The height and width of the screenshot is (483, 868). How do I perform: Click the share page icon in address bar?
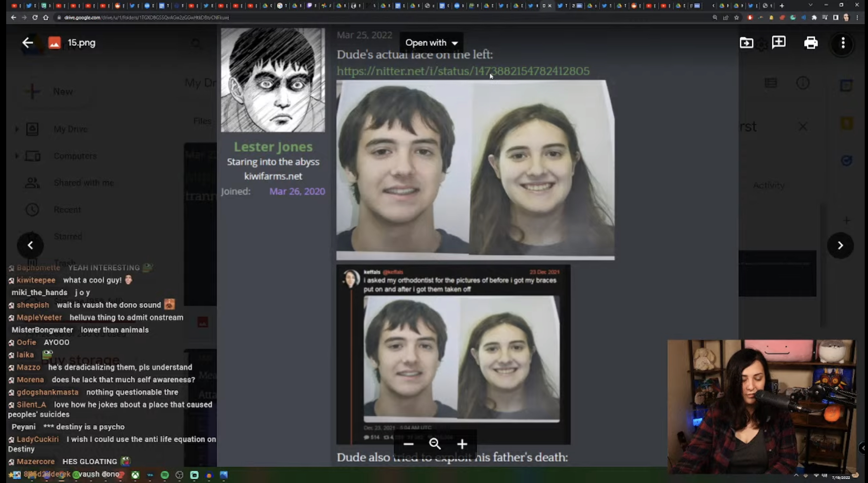click(726, 17)
